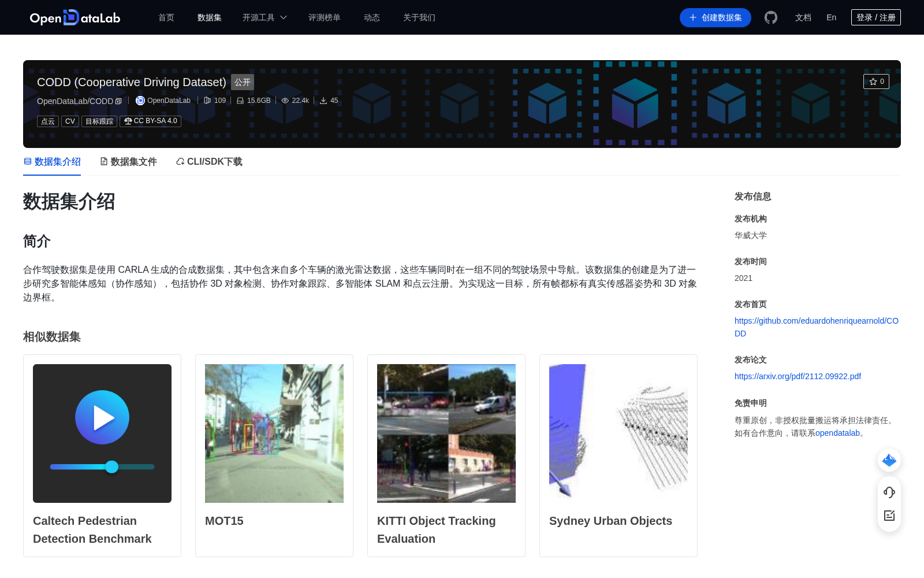Open 数据集 navigation item
Screen dimensions: 924x578
(x=210, y=17)
